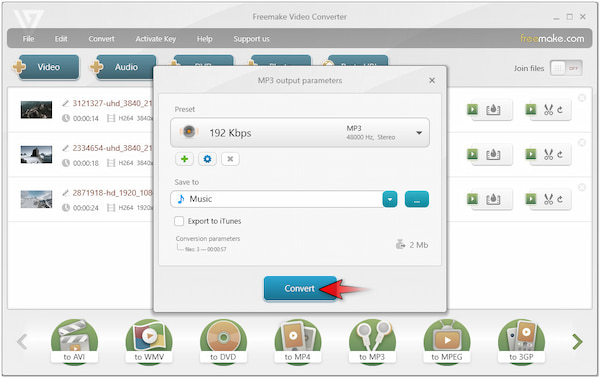Click the Conversion parameters label
Screen dimensions: 600x378
[x=208, y=239]
